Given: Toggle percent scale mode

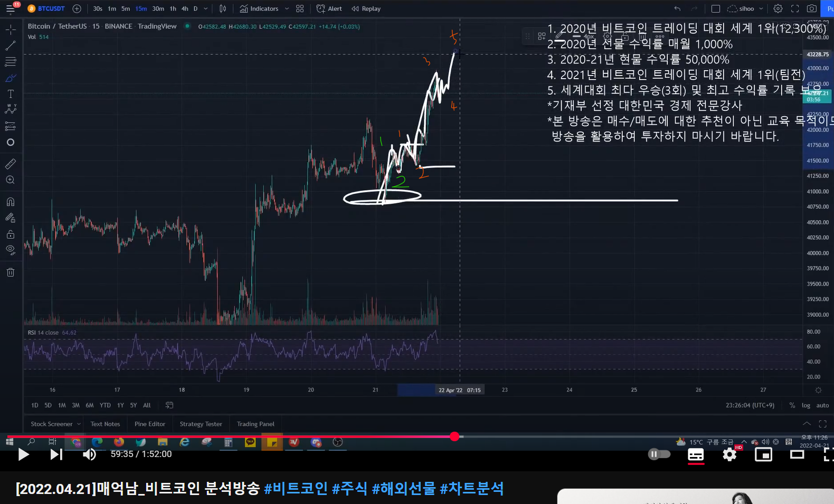Looking at the screenshot, I should click(792, 405).
